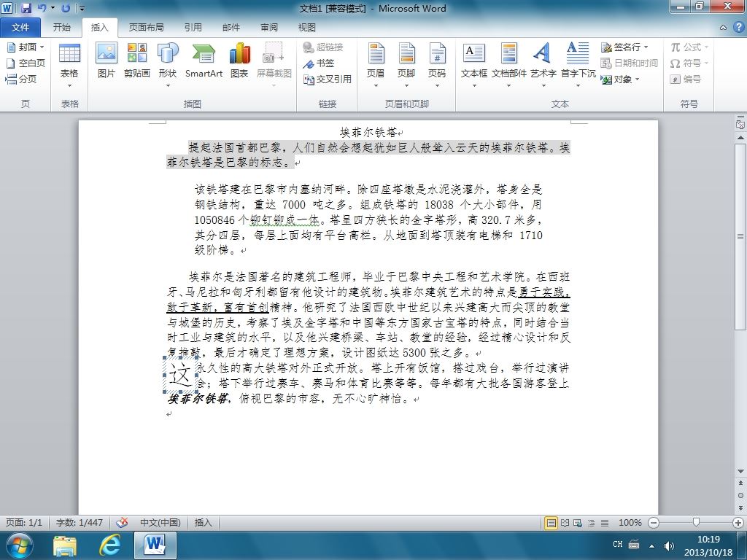Open the undo history dropdown arrow
The width and height of the screenshot is (747, 560).
[x=53, y=8]
